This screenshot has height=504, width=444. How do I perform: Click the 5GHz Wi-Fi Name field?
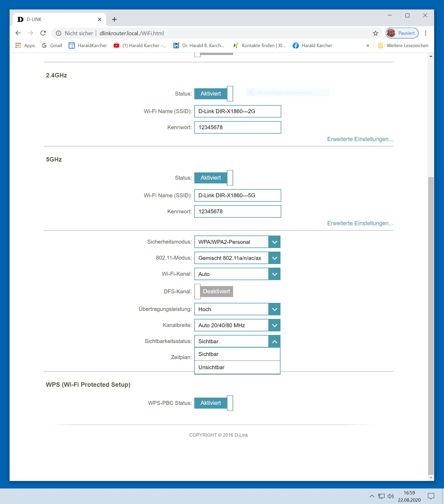click(x=238, y=195)
